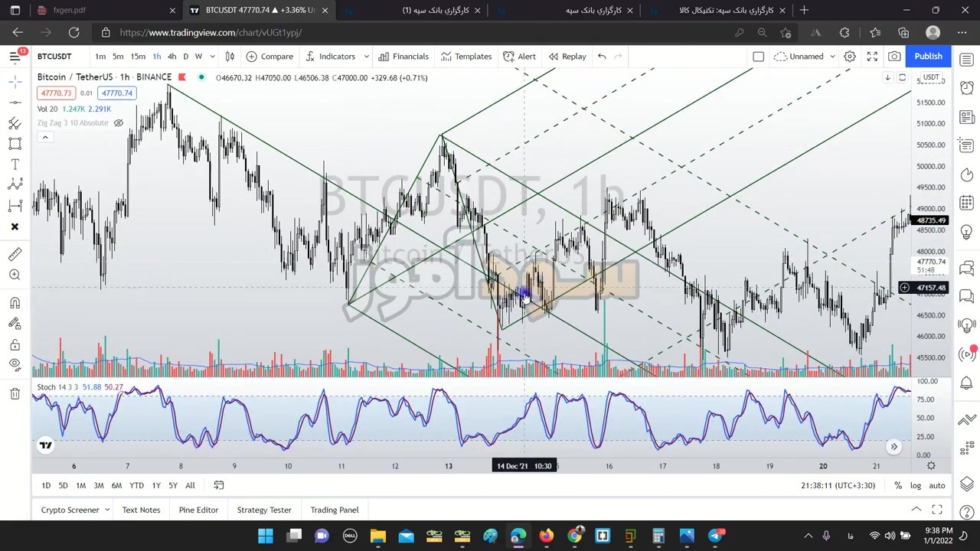
Task: Take a chart snapshot with camera icon
Action: pos(894,57)
